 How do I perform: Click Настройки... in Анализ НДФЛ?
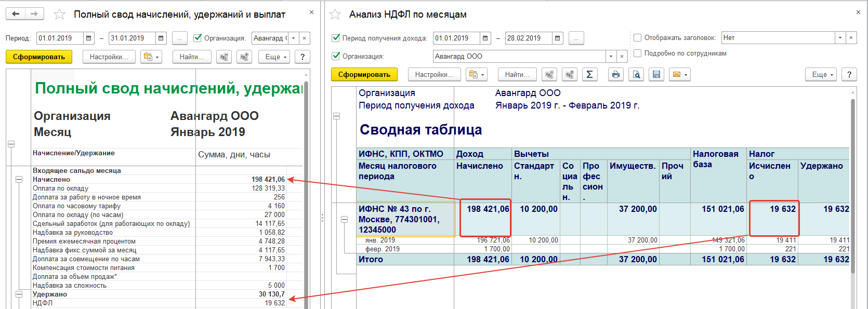(x=435, y=74)
